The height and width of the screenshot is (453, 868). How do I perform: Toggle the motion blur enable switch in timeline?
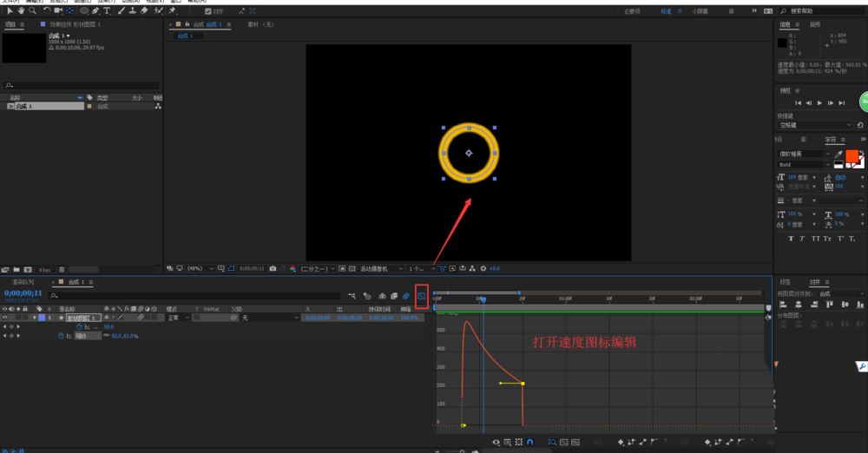point(405,296)
